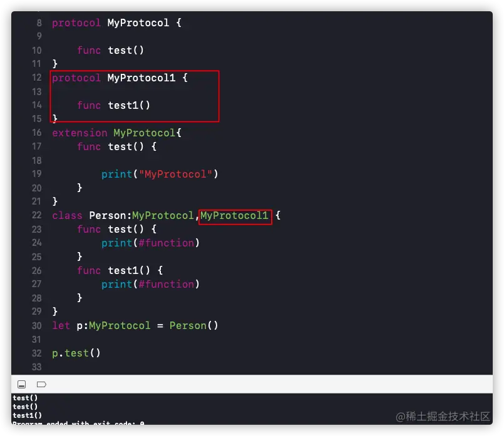Click gutter line number 17
Viewport: 504px width, 436px height.
point(37,146)
